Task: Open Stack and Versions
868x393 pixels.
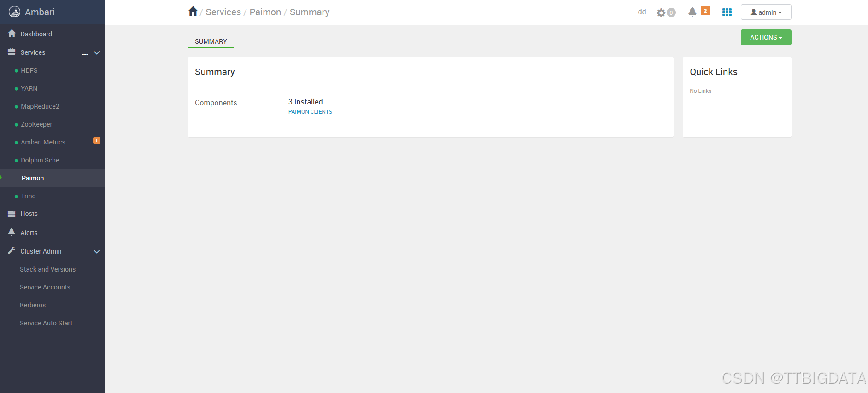Action: pos(47,269)
